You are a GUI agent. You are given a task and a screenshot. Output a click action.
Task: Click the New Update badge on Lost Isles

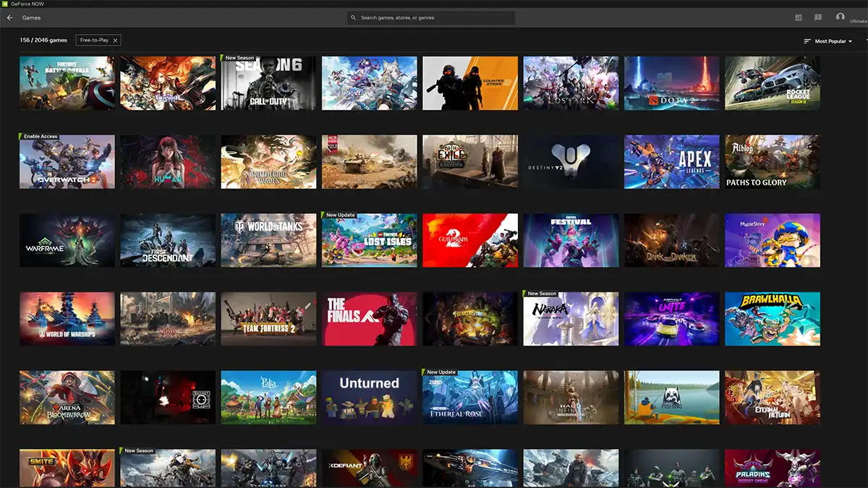[340, 215]
